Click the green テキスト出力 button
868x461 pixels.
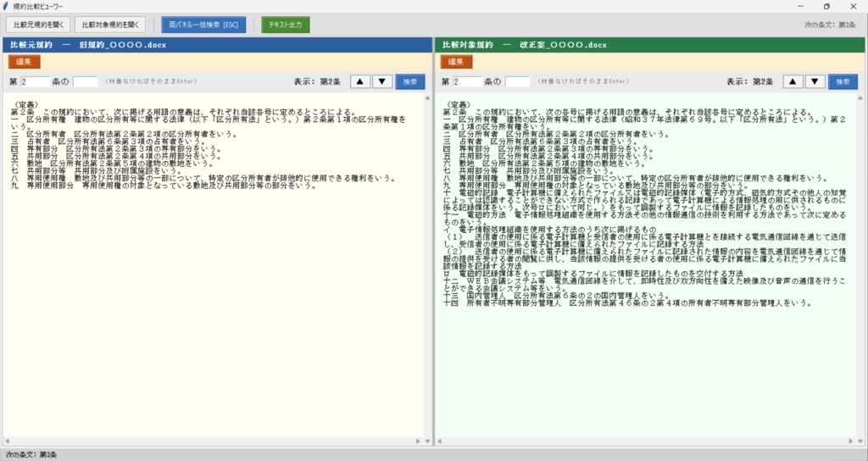pyautogui.click(x=285, y=25)
